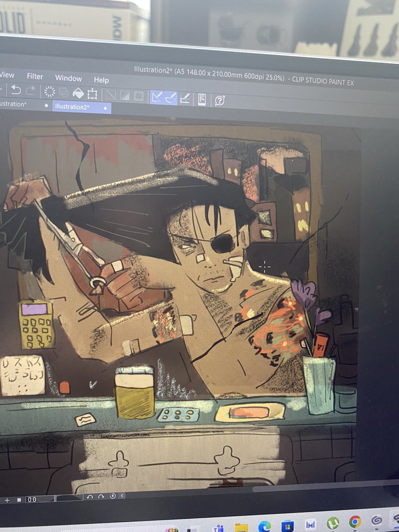Click the Fill paint-bucket toolbar icon
399x532 pixels.
click(x=78, y=93)
